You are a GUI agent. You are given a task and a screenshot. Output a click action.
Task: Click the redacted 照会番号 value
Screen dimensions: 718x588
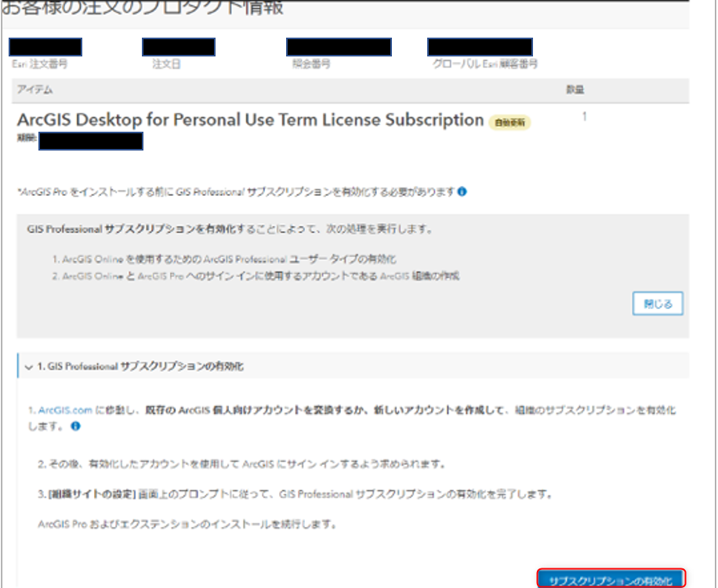coord(339,47)
